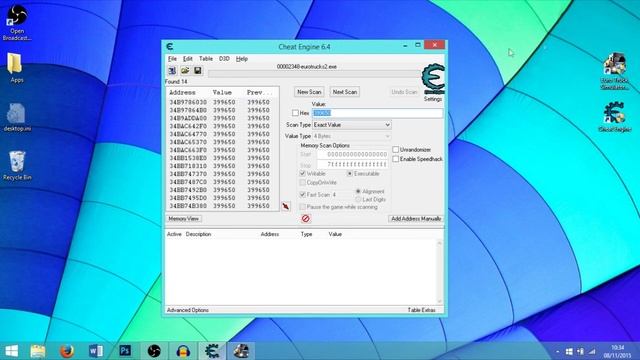Open the Scan Type dropdown
Viewport: 640px width, 360px height.
[351, 125]
